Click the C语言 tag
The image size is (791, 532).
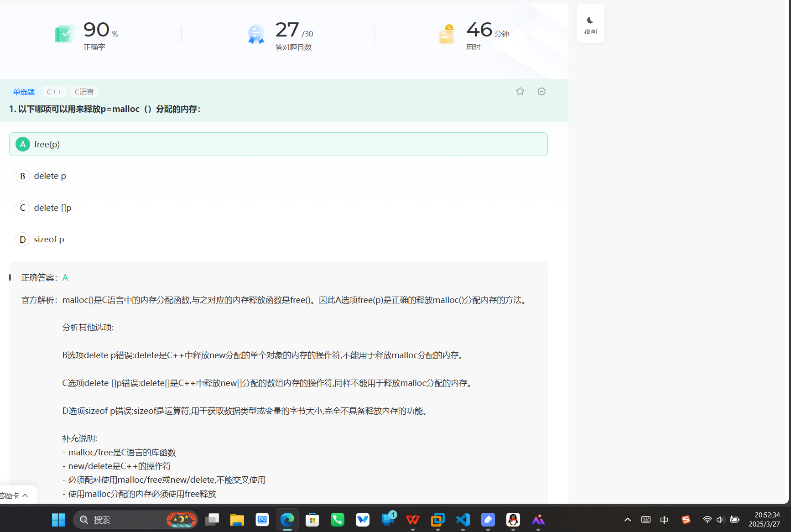click(x=84, y=92)
